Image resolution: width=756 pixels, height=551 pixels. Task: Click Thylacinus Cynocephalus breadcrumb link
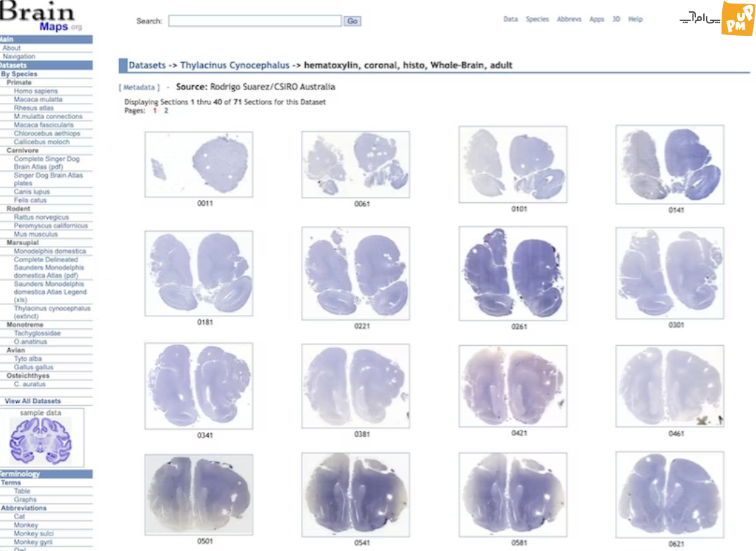[235, 66]
